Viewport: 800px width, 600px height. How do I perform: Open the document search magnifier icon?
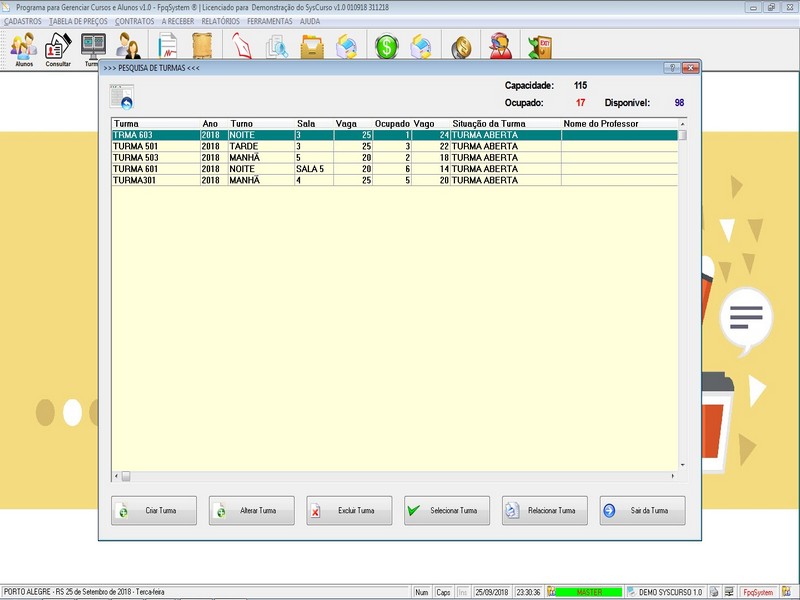pyautogui.click(x=277, y=47)
